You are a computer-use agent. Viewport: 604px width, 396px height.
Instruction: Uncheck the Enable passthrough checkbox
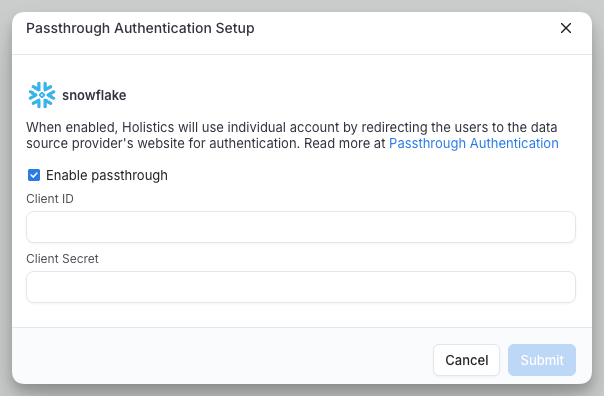34,175
